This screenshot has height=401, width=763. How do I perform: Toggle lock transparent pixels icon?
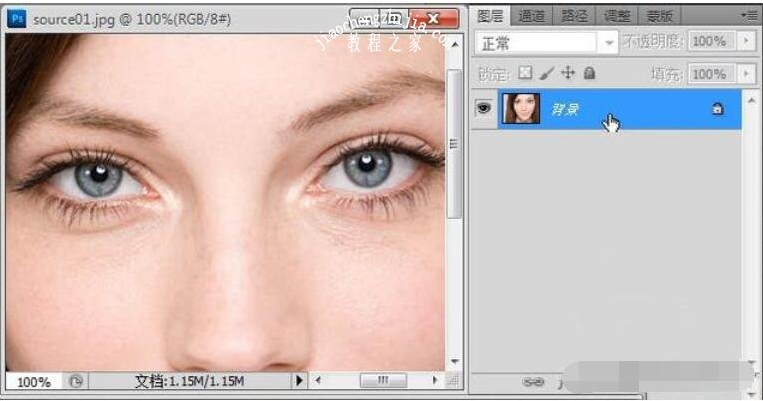click(x=525, y=73)
